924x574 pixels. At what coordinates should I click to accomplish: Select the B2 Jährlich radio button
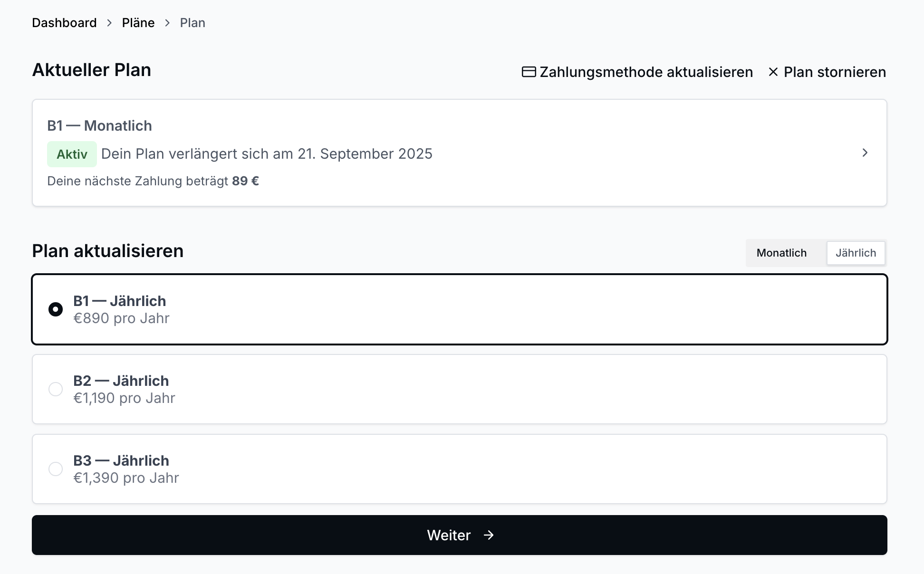tap(56, 389)
